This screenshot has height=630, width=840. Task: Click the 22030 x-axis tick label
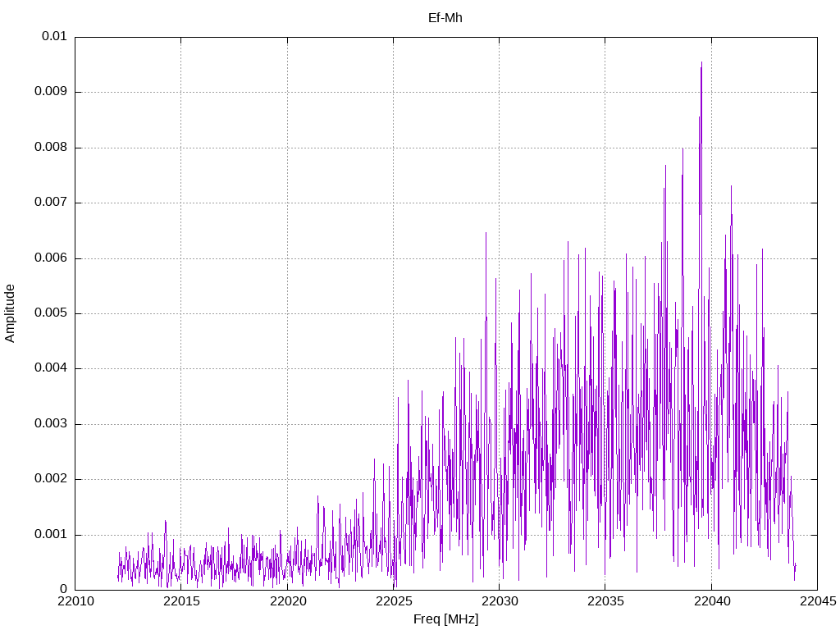coord(499,602)
